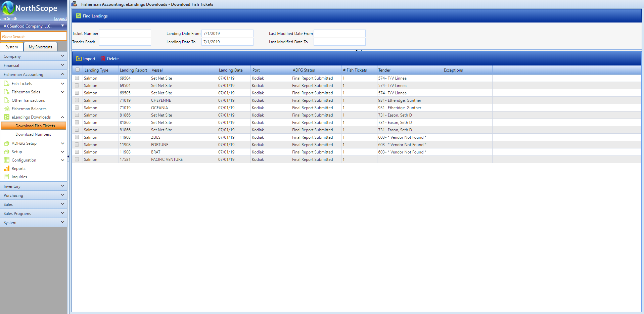The image size is (644, 314).
Task: Expand the Inventory menu section
Action: [x=34, y=186]
